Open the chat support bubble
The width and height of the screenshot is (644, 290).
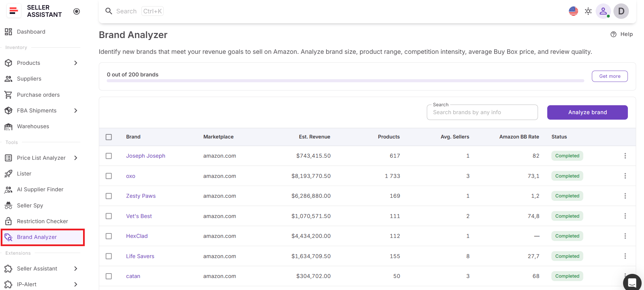tap(632, 282)
